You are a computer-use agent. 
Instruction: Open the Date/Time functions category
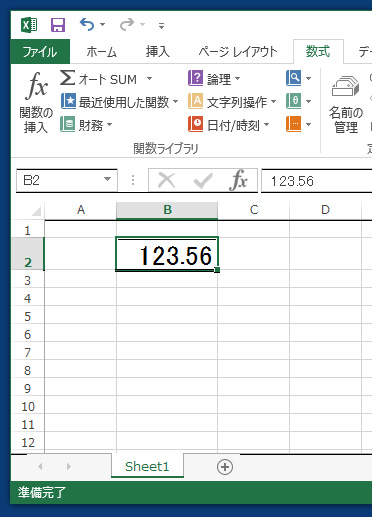[x=229, y=125]
